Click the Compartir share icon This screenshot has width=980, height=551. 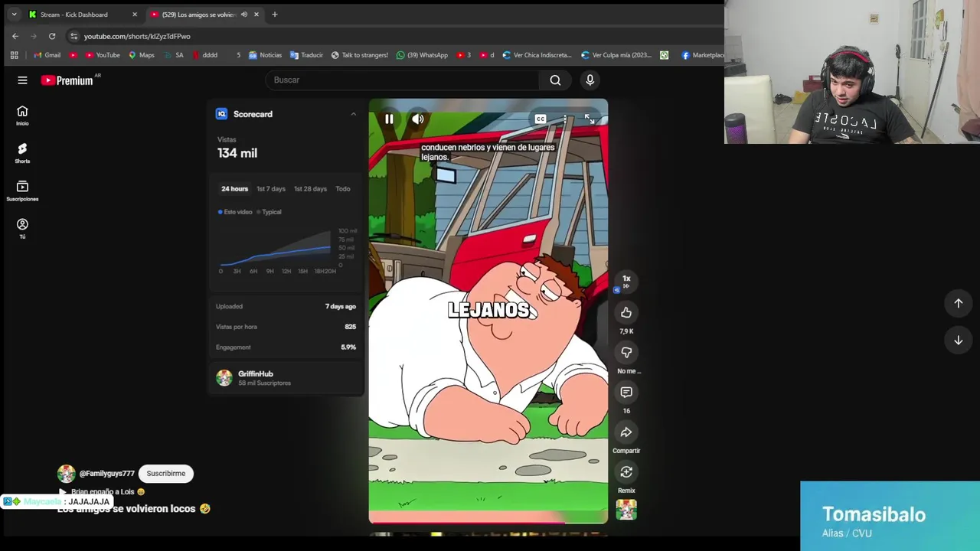pos(626,432)
